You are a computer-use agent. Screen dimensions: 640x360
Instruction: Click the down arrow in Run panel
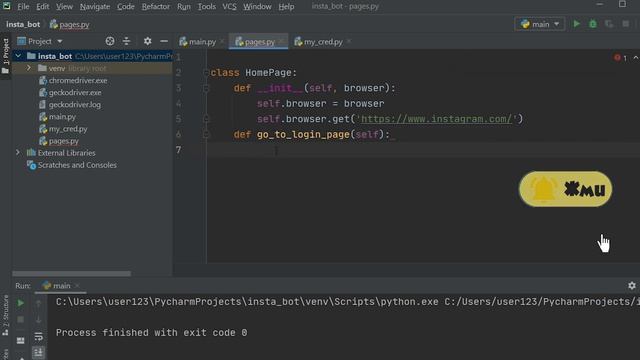(x=38, y=320)
